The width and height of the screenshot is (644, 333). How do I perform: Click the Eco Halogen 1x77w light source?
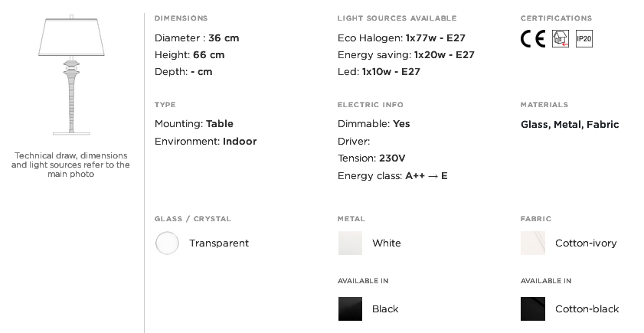(x=401, y=38)
